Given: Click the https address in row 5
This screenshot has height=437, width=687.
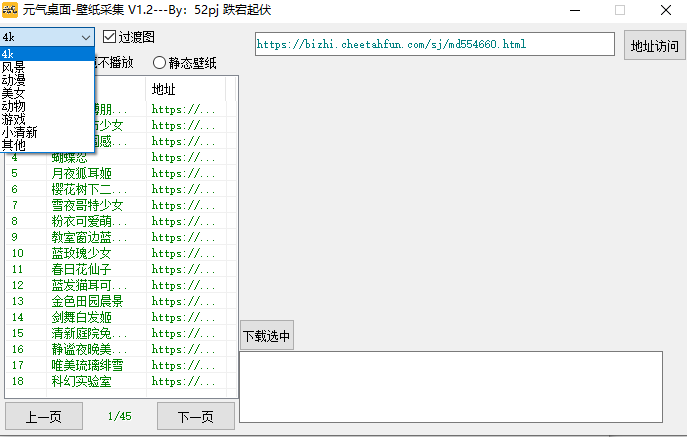Looking at the screenshot, I should click(184, 174).
